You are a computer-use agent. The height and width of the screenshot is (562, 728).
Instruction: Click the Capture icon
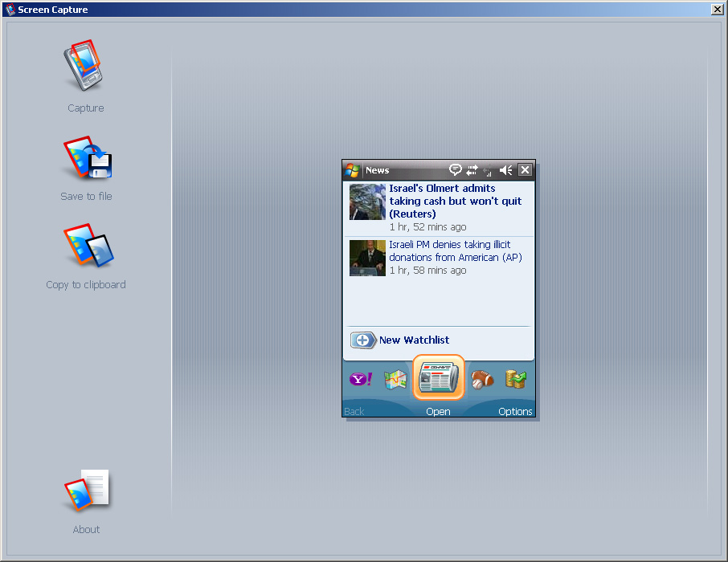coord(85,66)
